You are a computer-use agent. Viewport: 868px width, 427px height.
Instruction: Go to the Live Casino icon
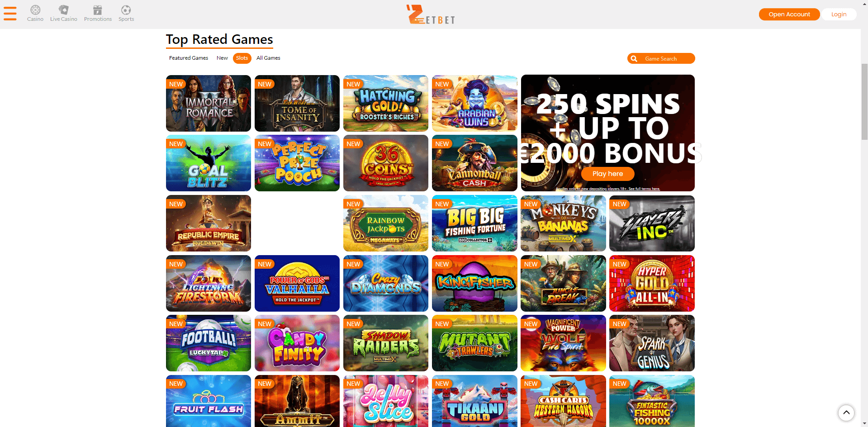(64, 9)
